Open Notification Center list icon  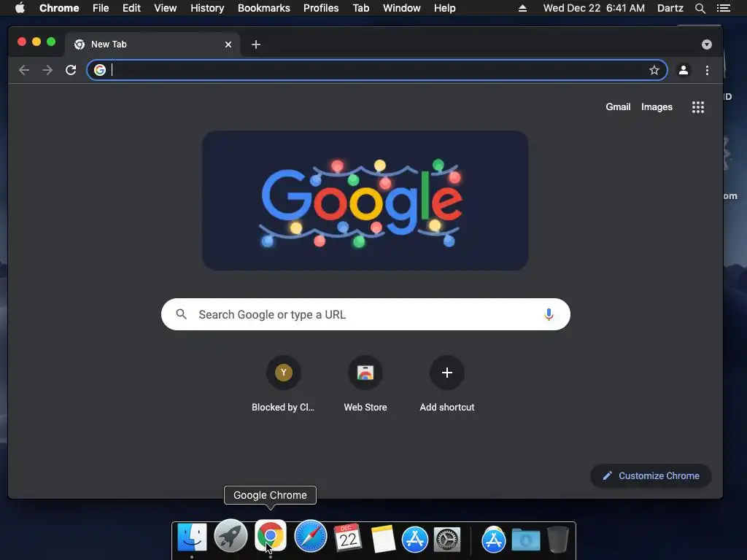[x=724, y=8]
